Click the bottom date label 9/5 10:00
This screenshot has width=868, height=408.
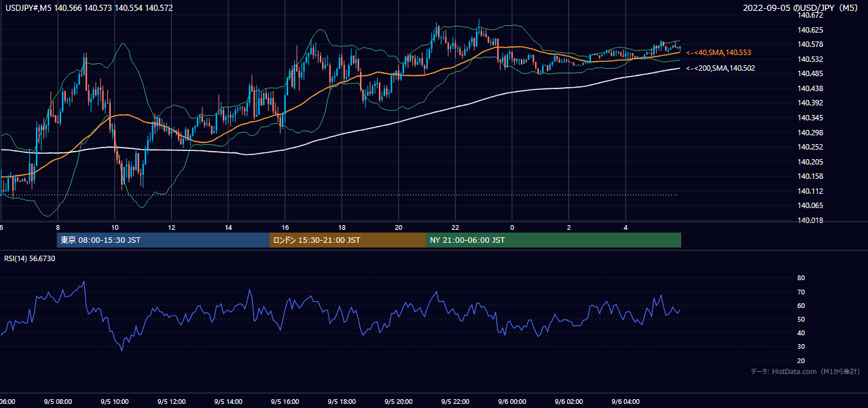[114, 401]
